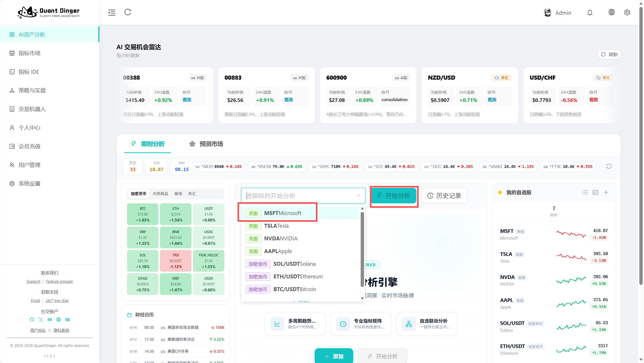
Task: Open the YouTube social icon
Action: pyautogui.click(x=68, y=320)
